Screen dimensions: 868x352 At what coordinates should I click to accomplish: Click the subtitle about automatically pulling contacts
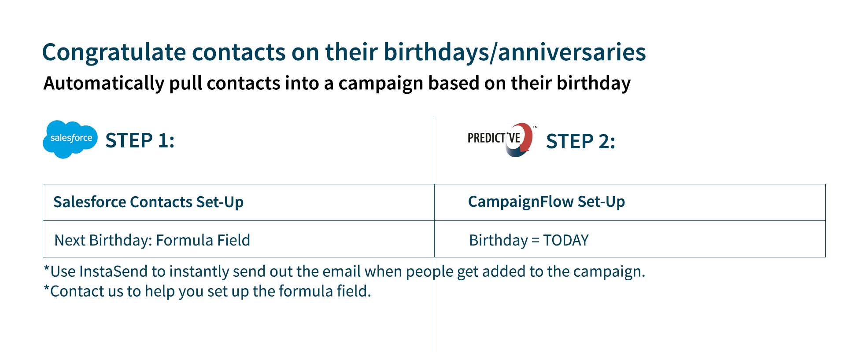pyautogui.click(x=337, y=83)
